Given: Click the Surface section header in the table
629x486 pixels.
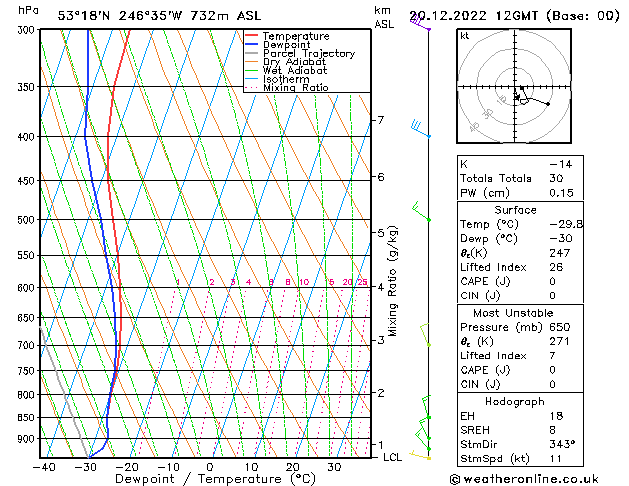Looking at the screenshot, I should tap(517, 210).
